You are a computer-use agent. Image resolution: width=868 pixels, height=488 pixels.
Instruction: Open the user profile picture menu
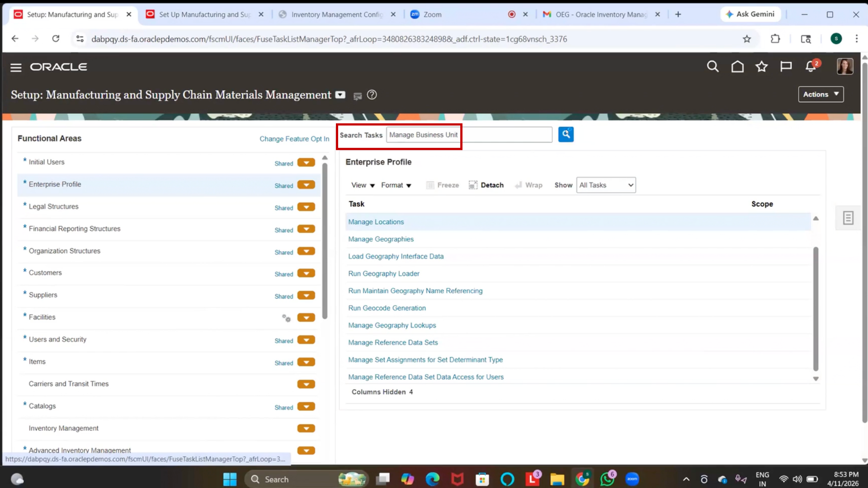click(844, 66)
